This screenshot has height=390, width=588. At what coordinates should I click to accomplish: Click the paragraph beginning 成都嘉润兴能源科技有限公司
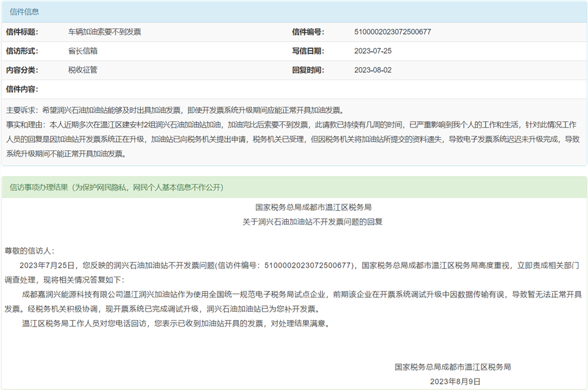pos(293,302)
